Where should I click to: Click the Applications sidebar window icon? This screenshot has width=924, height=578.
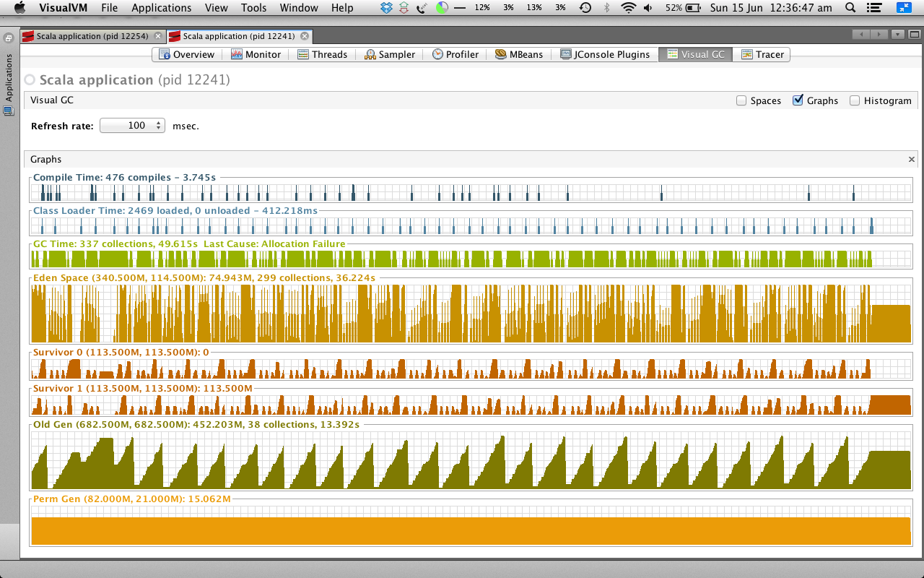tap(9, 38)
